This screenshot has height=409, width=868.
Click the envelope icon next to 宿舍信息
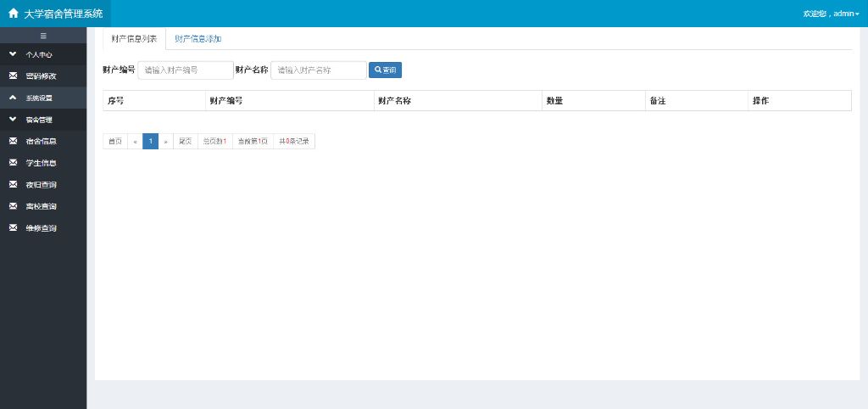(x=14, y=142)
